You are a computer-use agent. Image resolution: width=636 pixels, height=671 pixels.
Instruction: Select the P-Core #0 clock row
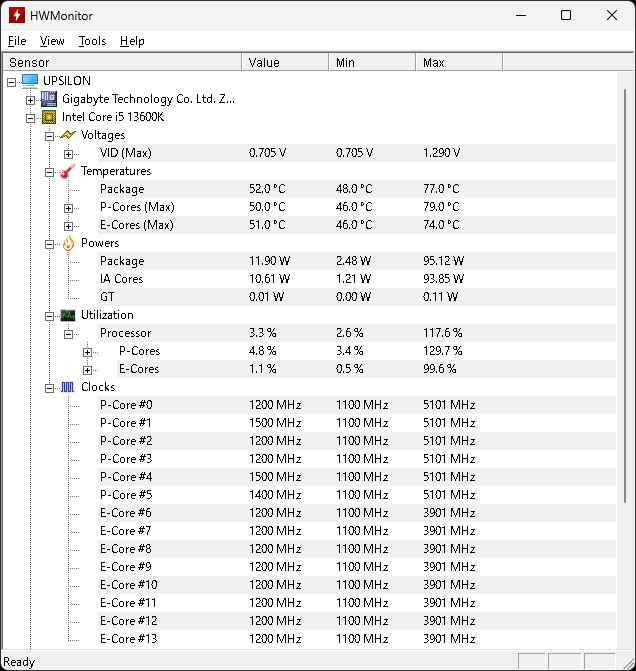[357, 405]
